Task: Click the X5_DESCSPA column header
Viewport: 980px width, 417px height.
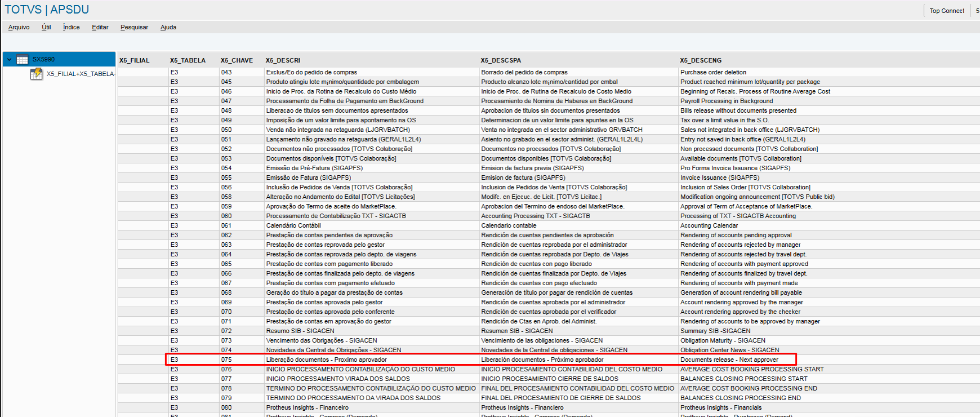Action: tap(501, 60)
